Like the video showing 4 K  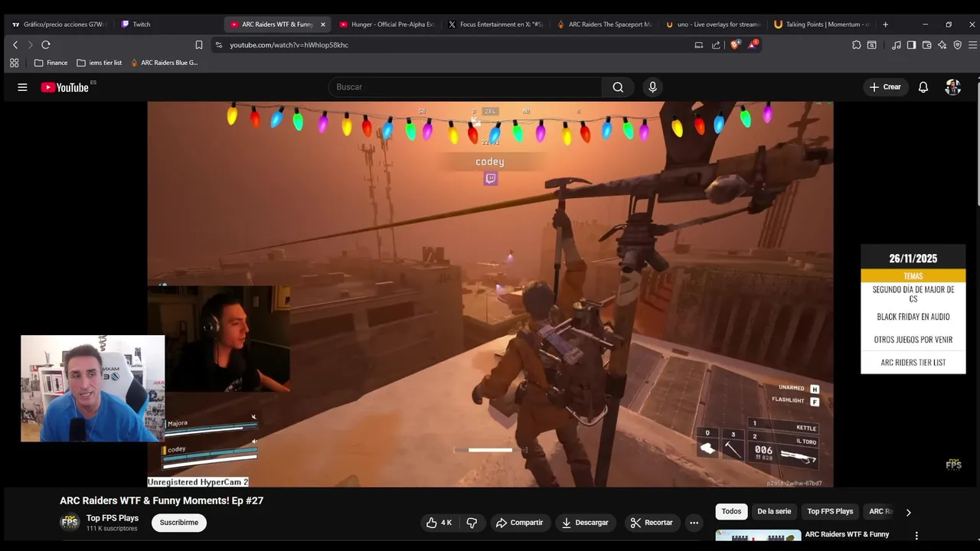pyautogui.click(x=439, y=523)
